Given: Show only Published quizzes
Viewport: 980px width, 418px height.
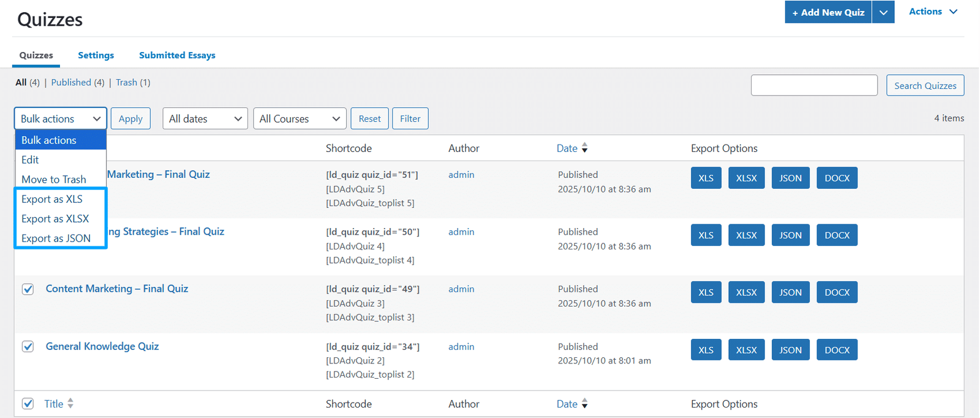Looking at the screenshot, I should coord(71,82).
